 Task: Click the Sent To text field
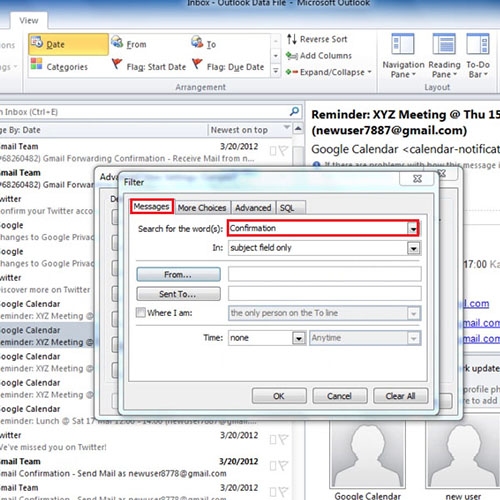point(324,294)
